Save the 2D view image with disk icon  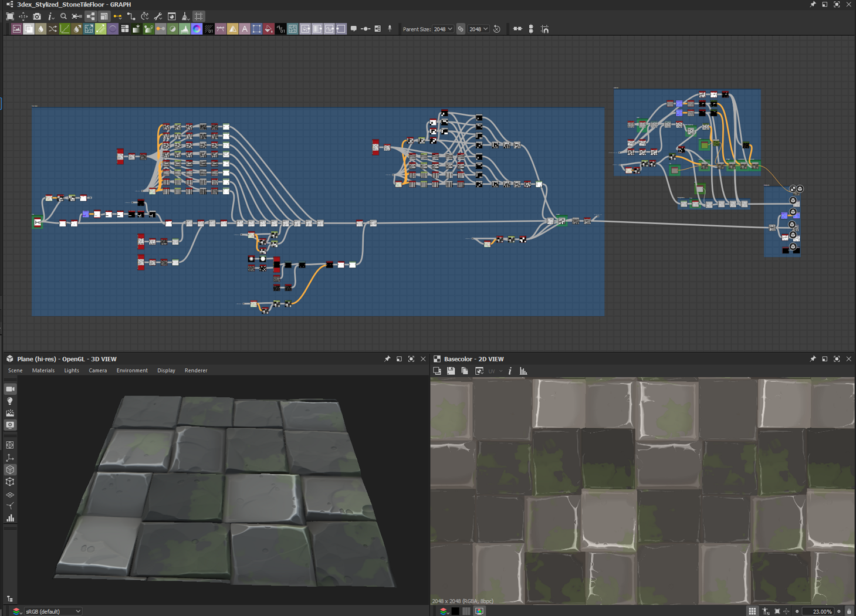(451, 371)
